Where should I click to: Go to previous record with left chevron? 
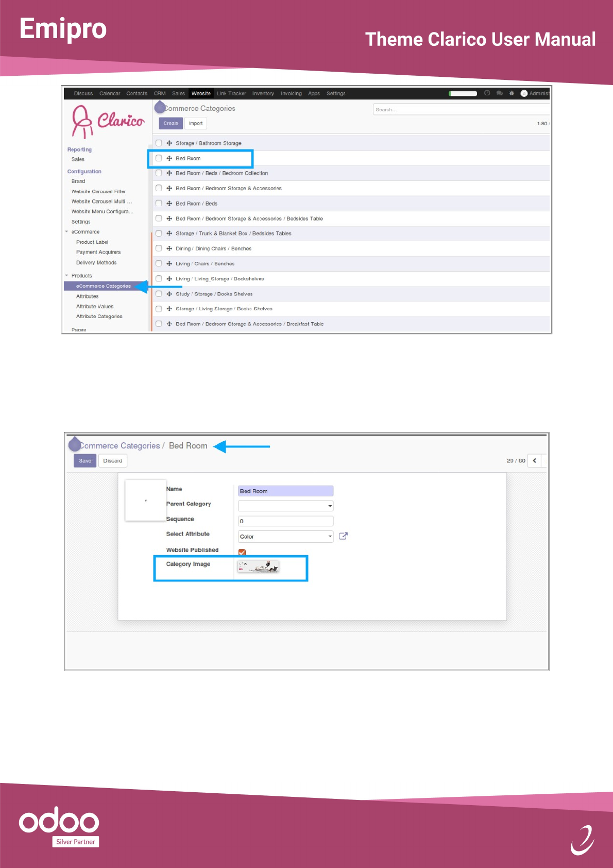point(535,461)
